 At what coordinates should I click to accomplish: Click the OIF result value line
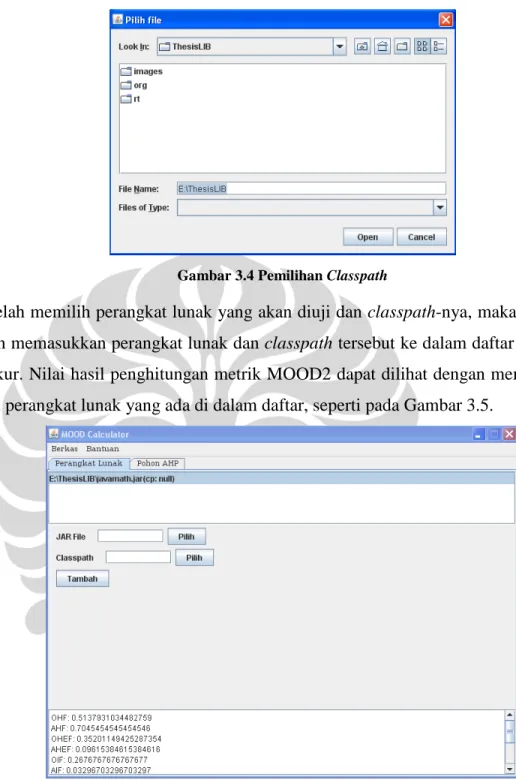[x=99, y=760]
